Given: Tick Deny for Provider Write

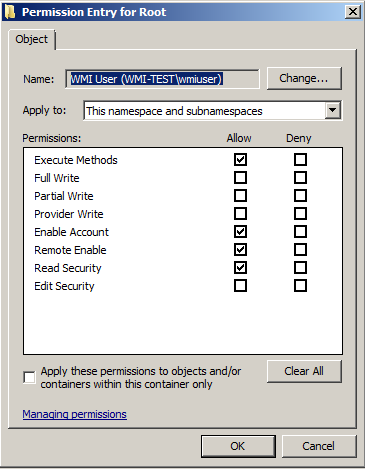Looking at the screenshot, I should click(300, 214).
